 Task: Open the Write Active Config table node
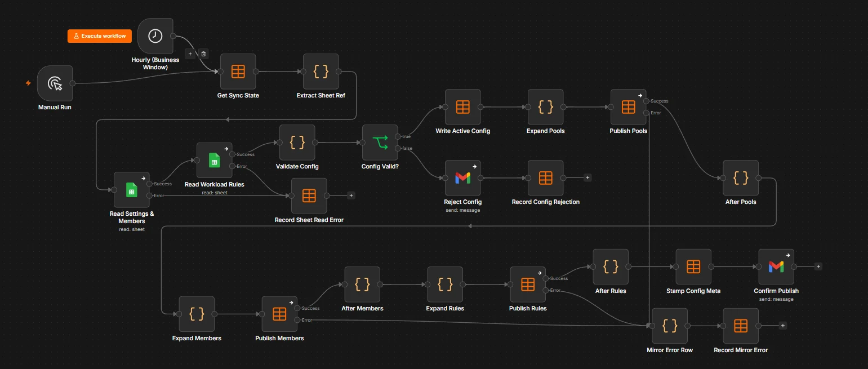pyautogui.click(x=463, y=107)
